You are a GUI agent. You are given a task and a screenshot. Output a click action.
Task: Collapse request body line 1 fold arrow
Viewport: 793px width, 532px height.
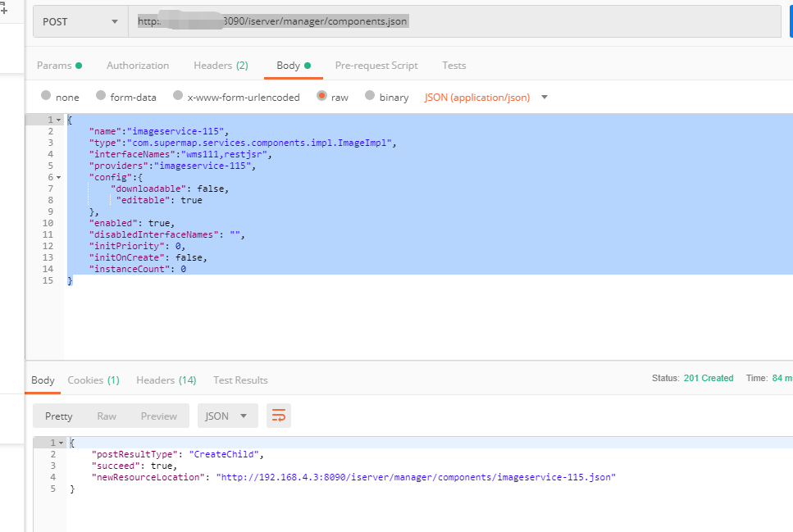pos(59,120)
